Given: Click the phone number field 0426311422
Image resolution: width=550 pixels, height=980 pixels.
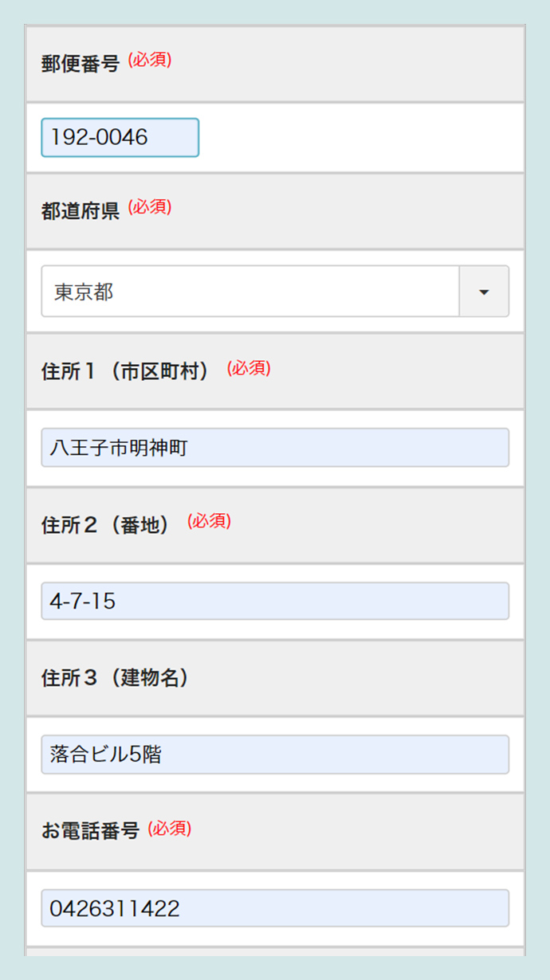Looking at the screenshot, I should 275,908.
